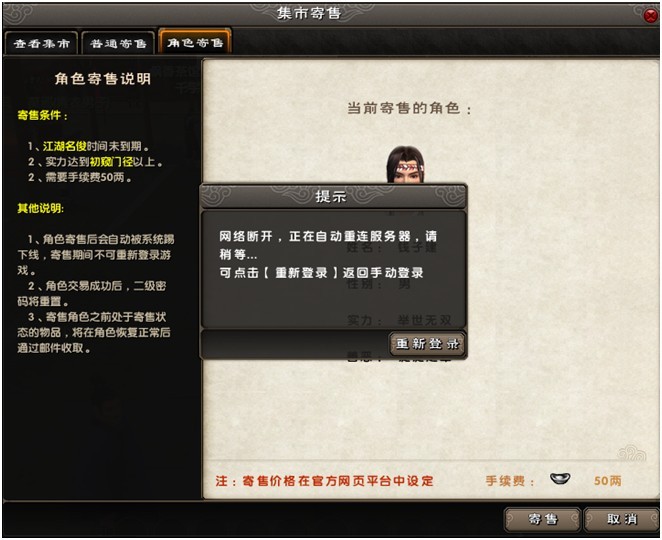Click the yellow 寄售条件 heading
This screenshot has width=662, height=540.
coord(42,115)
